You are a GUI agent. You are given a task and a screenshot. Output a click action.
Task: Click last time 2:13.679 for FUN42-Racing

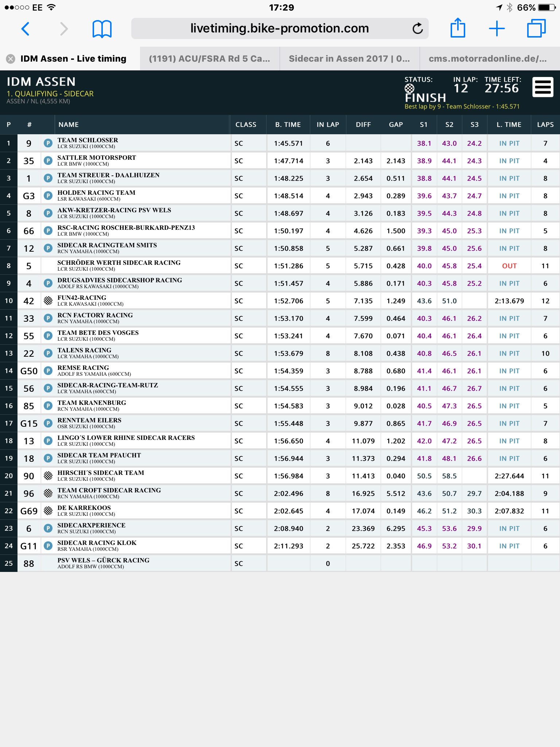[509, 301]
